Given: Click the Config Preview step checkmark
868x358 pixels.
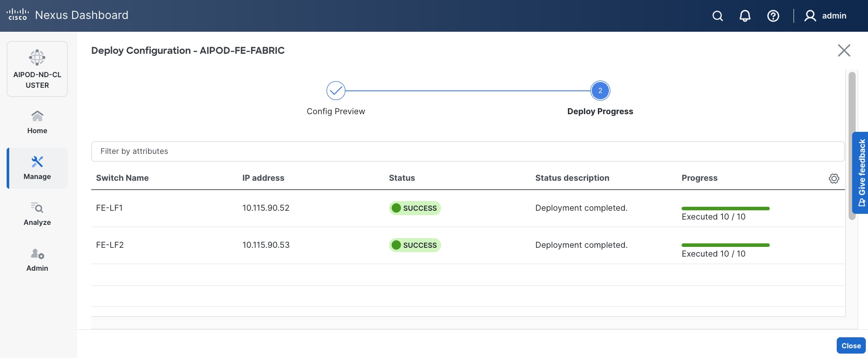Looking at the screenshot, I should (x=336, y=91).
